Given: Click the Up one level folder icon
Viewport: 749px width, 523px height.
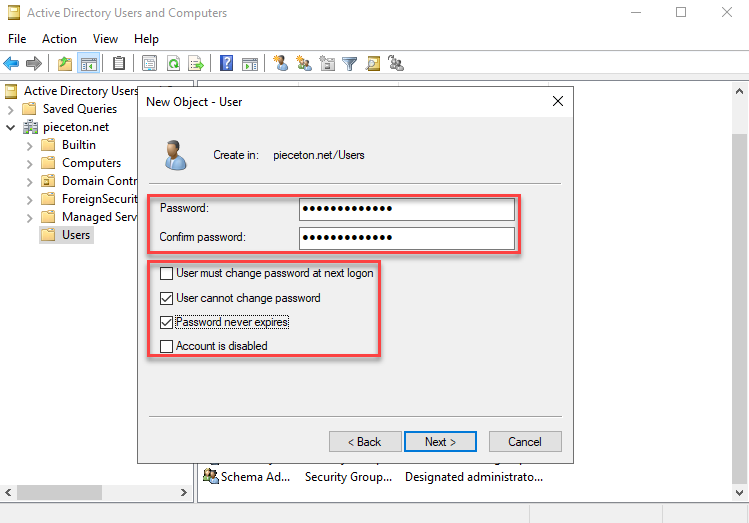Looking at the screenshot, I should (x=64, y=63).
